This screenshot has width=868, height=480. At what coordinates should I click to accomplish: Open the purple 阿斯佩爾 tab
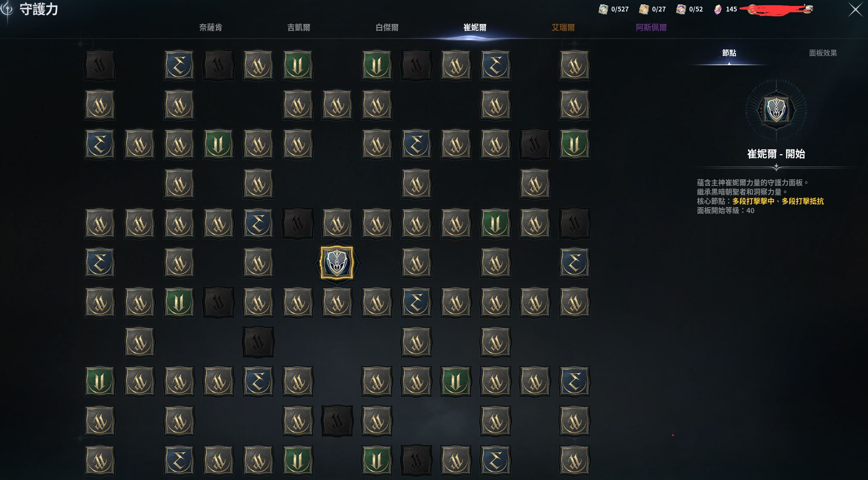651,27
